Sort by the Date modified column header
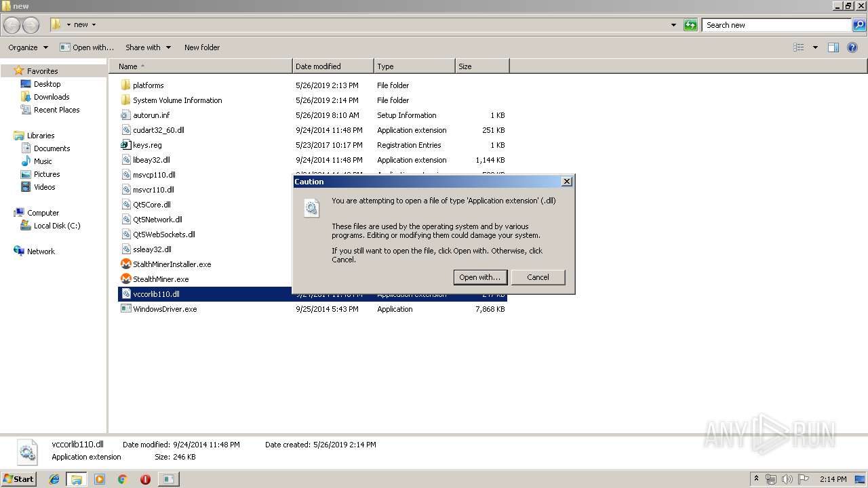Screen dimensions: 868x488 pos(333,66)
